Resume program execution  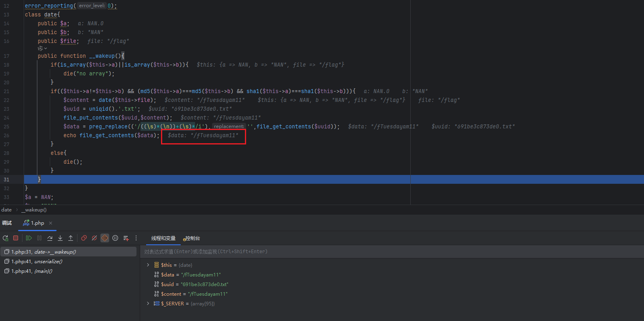29,238
